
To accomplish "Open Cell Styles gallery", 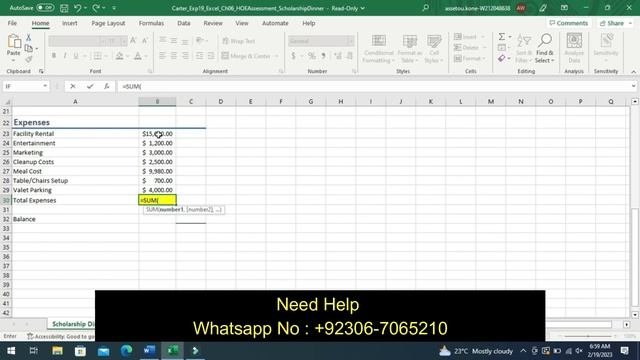I will point(434,49).
